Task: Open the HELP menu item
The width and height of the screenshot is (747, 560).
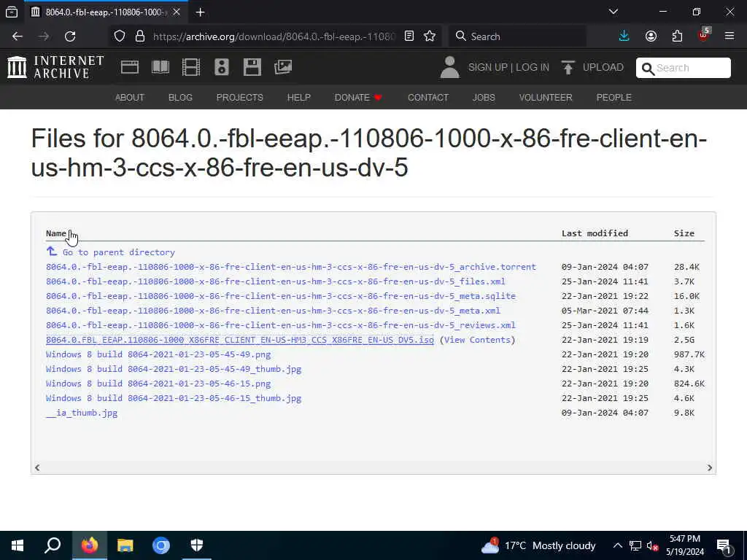Action: point(298,98)
